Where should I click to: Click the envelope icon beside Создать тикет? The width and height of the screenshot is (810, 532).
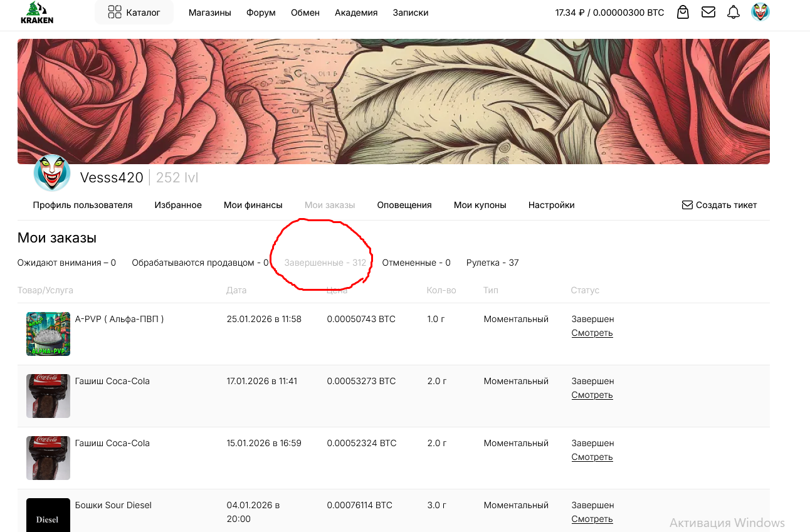coord(687,205)
